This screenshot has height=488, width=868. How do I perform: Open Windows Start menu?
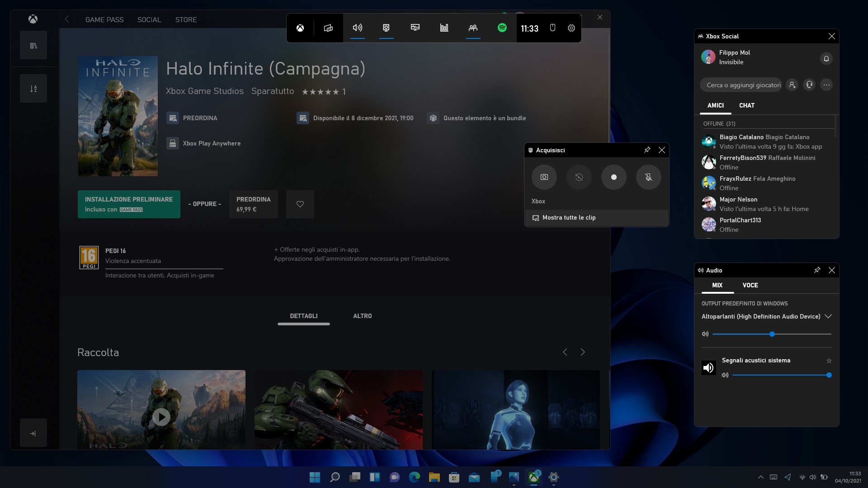click(x=315, y=477)
